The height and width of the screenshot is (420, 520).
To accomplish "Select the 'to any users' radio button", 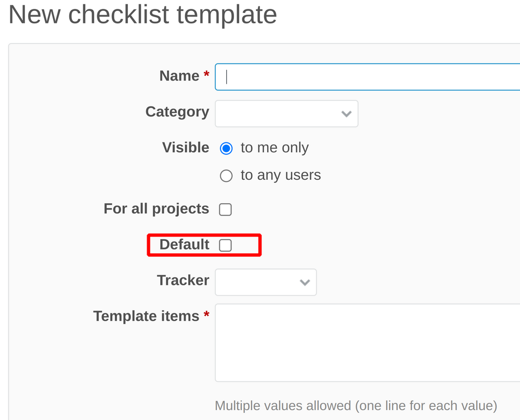I will pyautogui.click(x=226, y=175).
